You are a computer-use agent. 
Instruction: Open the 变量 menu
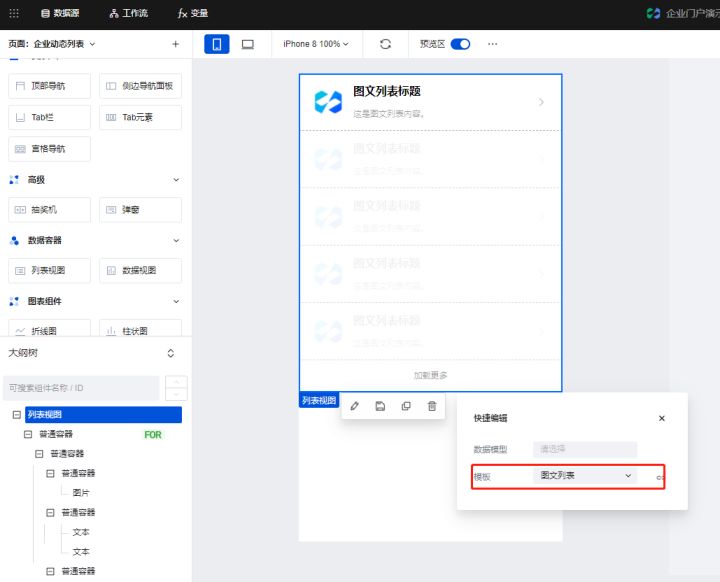tap(193, 13)
